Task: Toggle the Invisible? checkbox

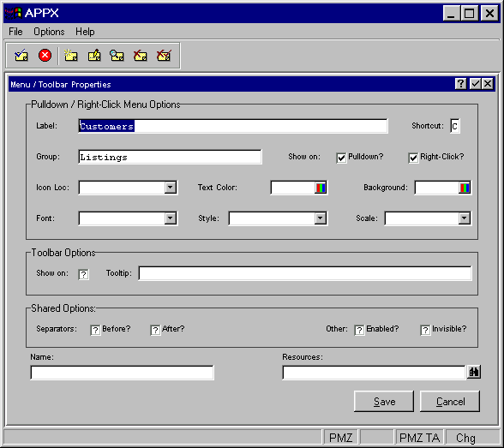Action: pos(425,330)
